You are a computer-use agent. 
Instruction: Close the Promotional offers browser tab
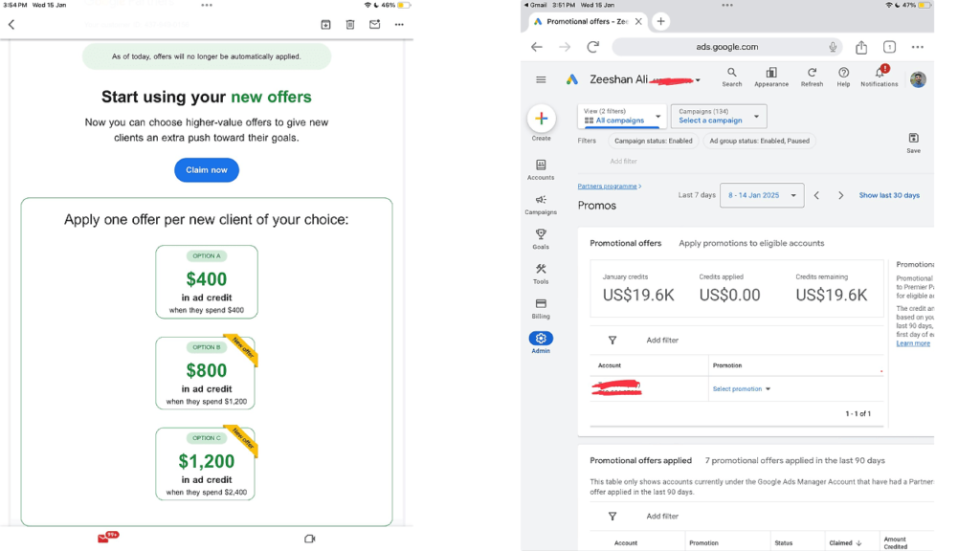[638, 21]
